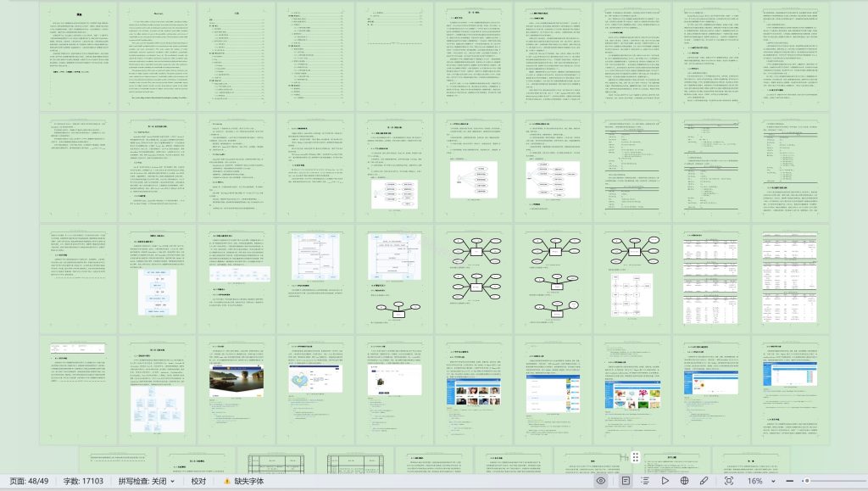Image resolution: width=868 pixels, height=491 pixels.
Task: Open zoom percentage dropdown arrow
Action: pos(773,481)
